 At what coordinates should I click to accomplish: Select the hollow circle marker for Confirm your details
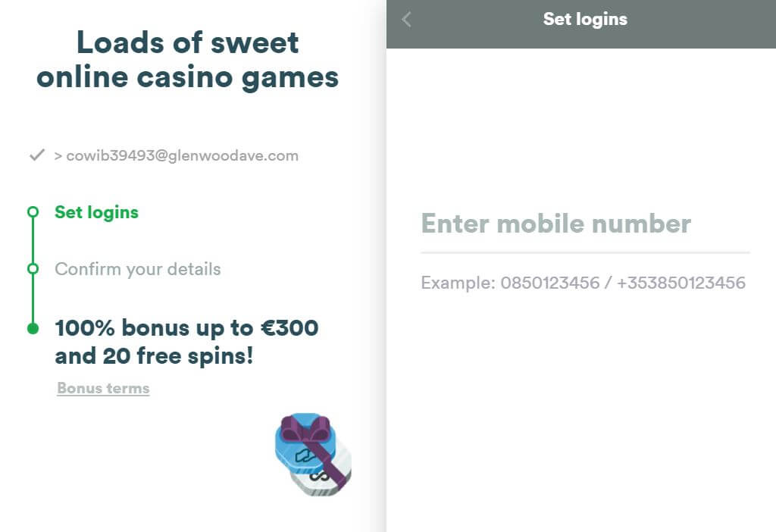click(x=33, y=269)
